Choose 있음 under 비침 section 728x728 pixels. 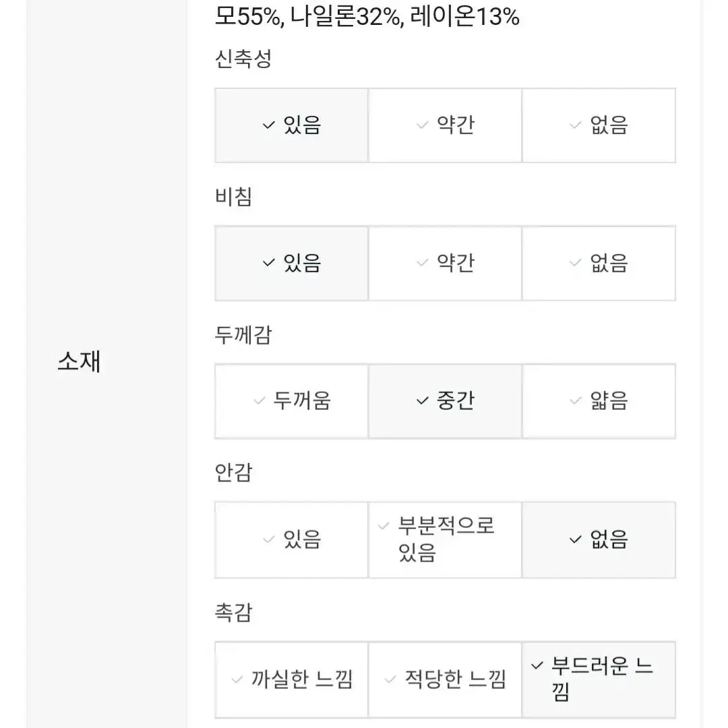tap(292, 264)
